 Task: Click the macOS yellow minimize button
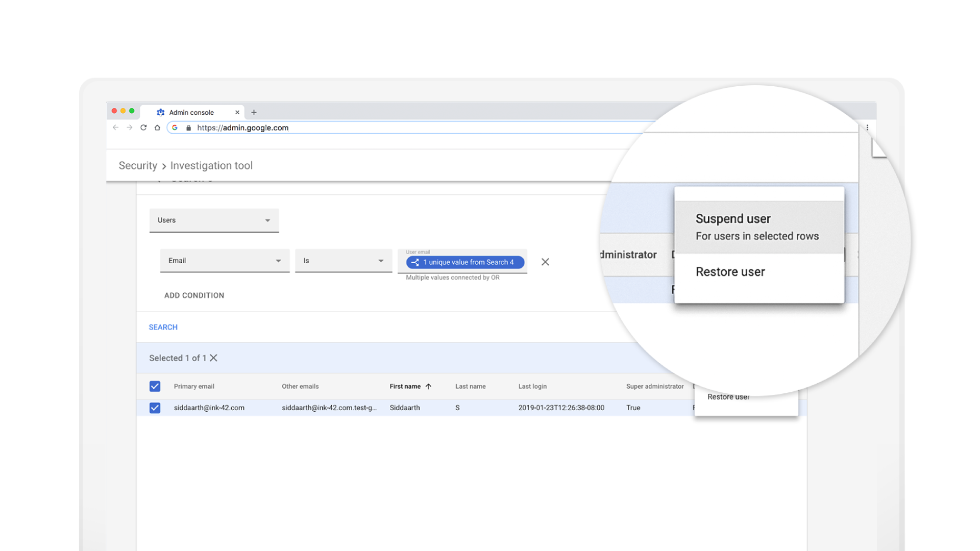tap(123, 111)
